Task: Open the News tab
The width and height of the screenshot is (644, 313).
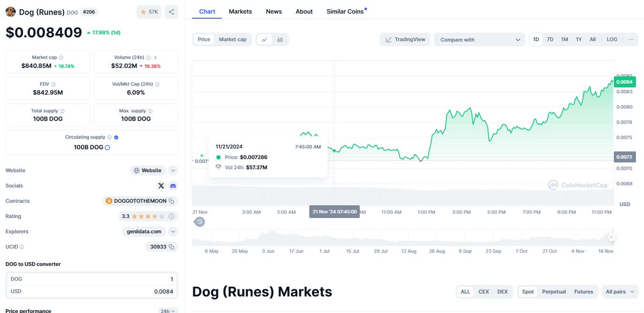Action: (274, 11)
